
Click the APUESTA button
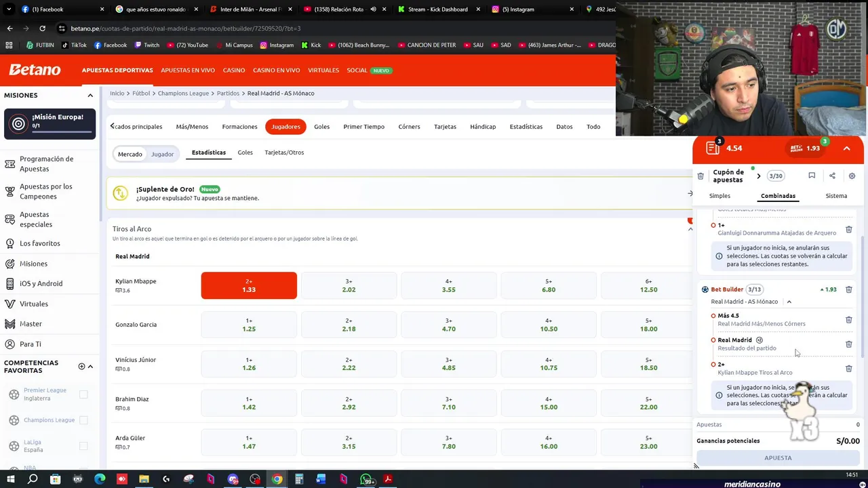click(778, 458)
